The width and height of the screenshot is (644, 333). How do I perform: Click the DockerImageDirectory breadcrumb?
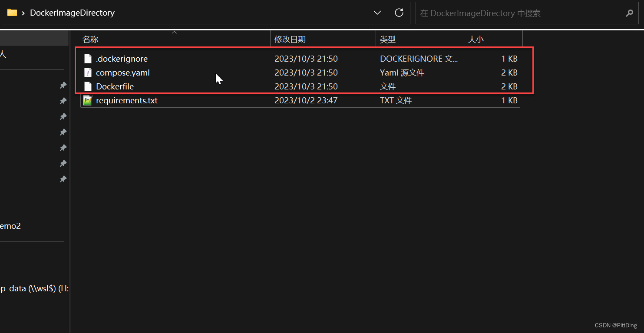coord(72,13)
